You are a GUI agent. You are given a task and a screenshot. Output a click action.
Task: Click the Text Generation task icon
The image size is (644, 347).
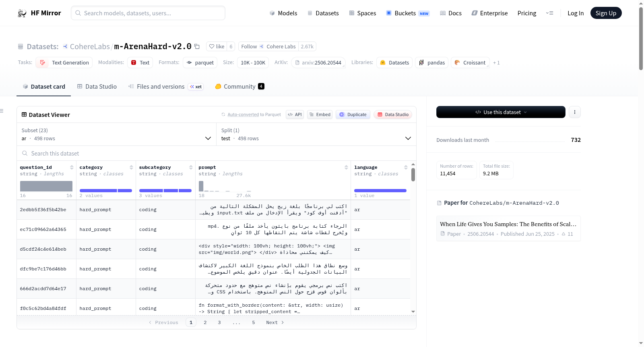point(43,62)
